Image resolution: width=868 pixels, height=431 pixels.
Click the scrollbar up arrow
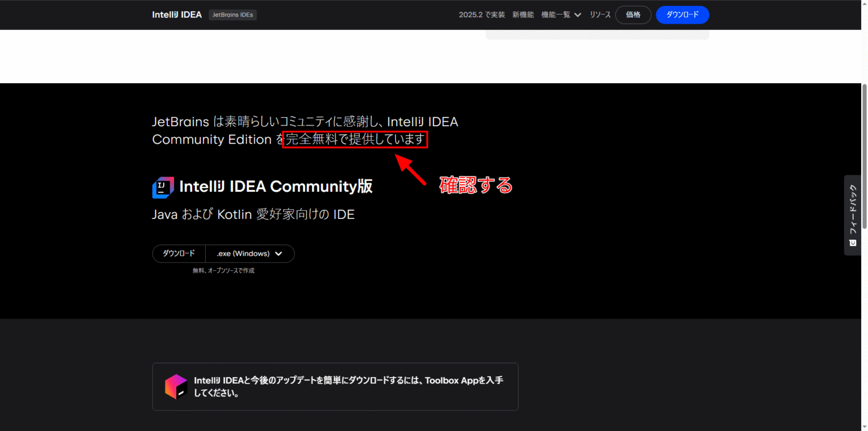pos(863,4)
